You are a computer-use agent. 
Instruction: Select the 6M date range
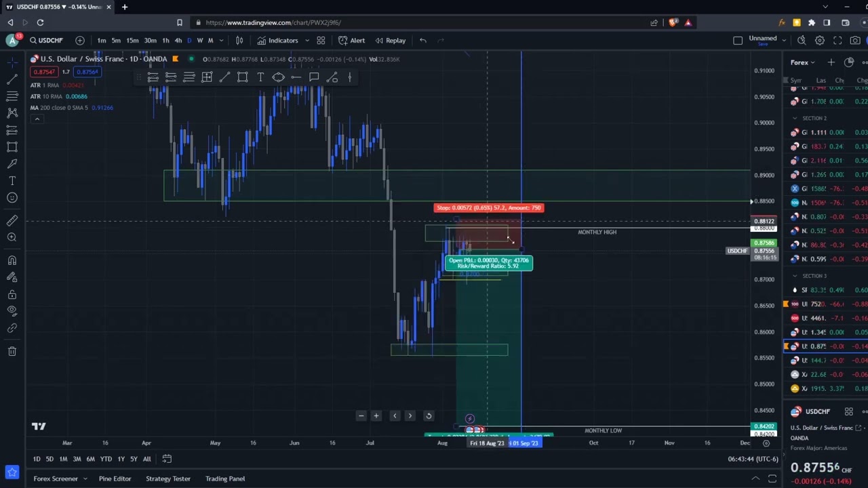[x=90, y=460]
